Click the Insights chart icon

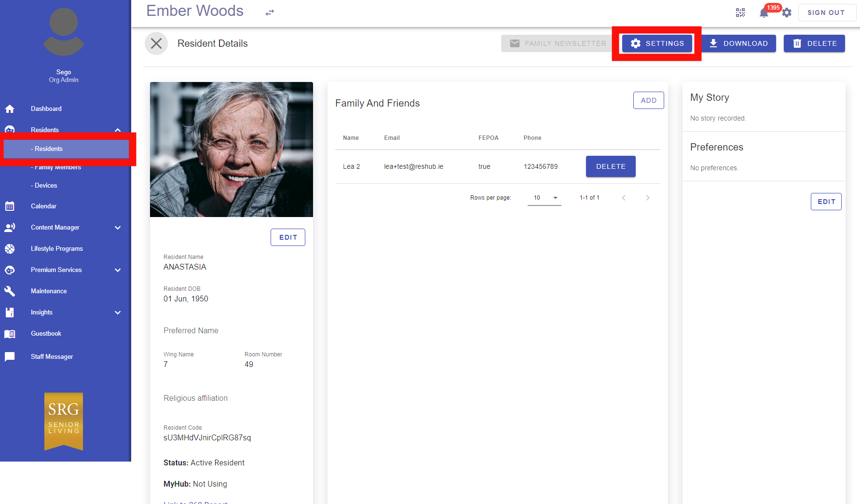[x=10, y=313]
